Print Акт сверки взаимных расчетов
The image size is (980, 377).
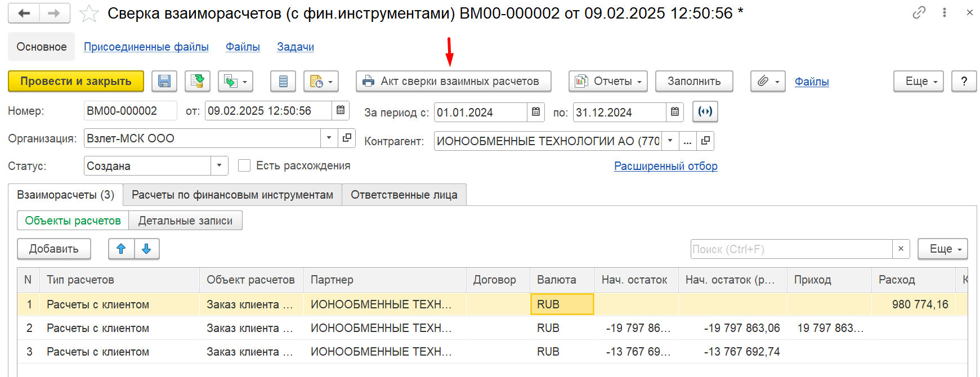coord(453,81)
